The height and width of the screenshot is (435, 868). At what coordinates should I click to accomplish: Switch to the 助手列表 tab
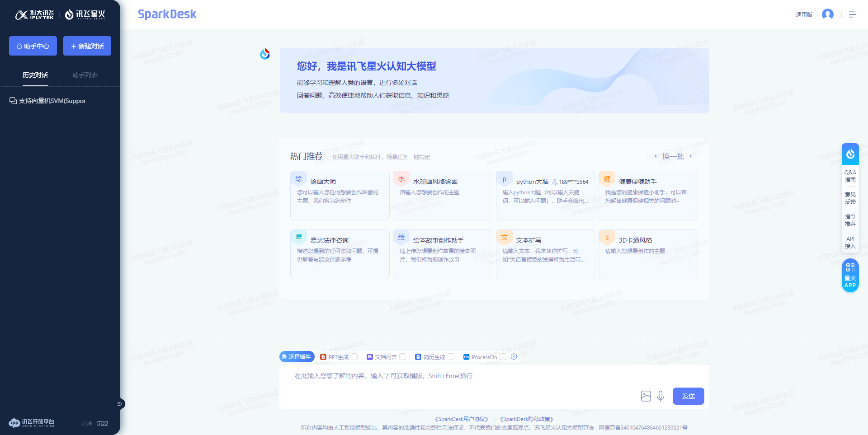click(x=84, y=75)
